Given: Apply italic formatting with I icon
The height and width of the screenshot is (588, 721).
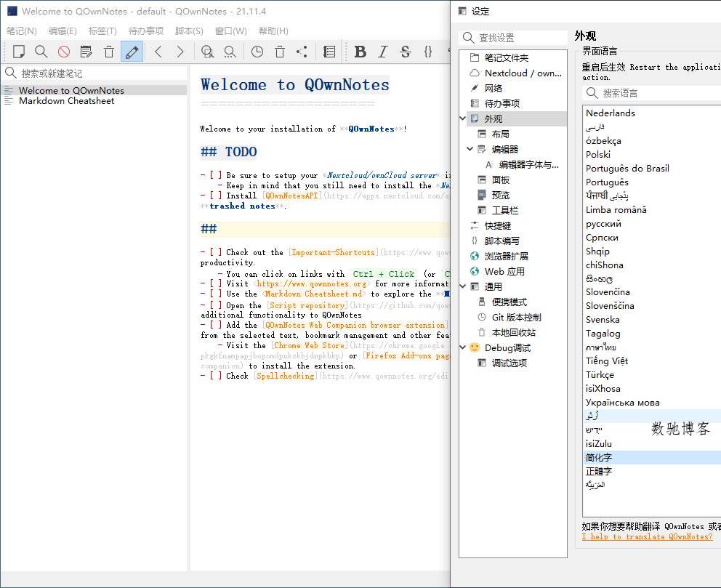Looking at the screenshot, I should (x=382, y=52).
